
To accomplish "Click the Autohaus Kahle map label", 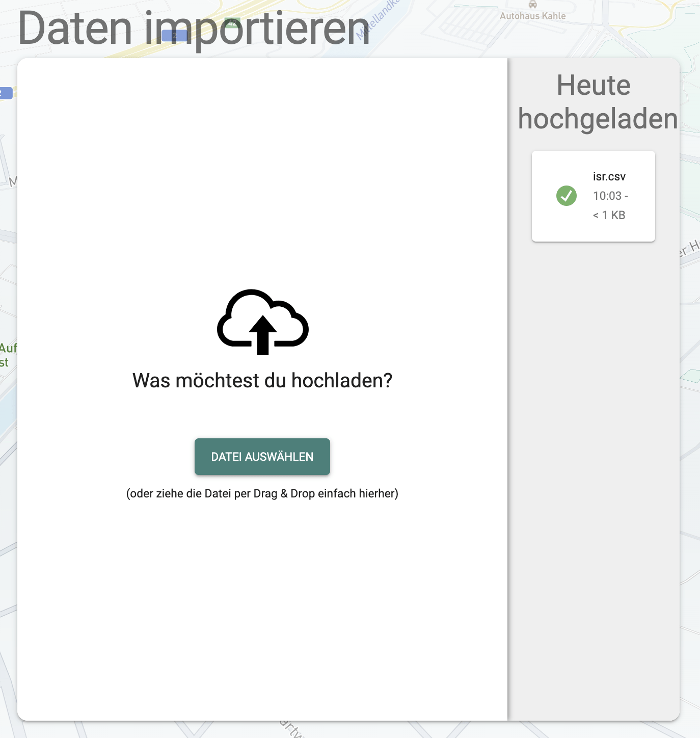I will (x=533, y=15).
